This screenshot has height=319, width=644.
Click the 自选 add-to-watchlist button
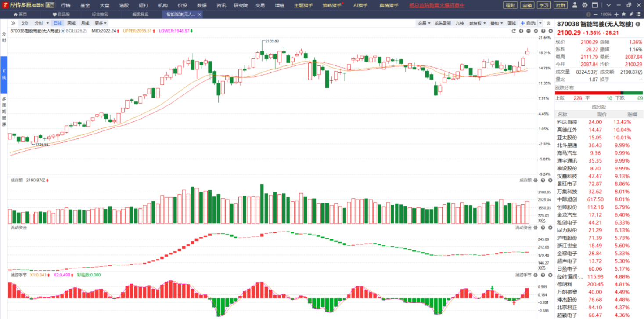[528, 23]
